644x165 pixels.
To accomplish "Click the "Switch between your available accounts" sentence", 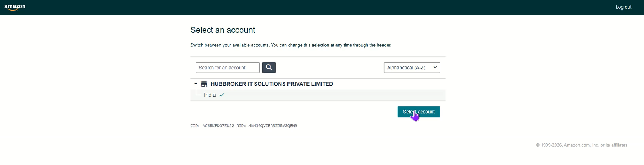I will point(230,45).
